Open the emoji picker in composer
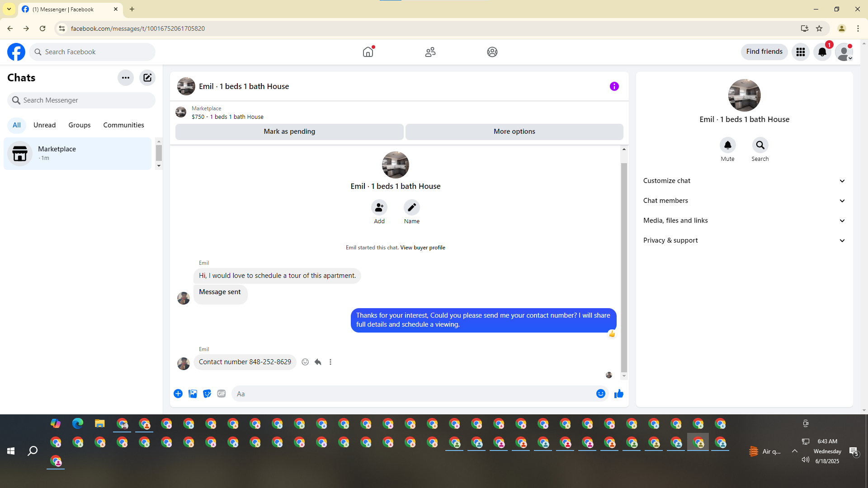The width and height of the screenshot is (868, 488). (601, 394)
